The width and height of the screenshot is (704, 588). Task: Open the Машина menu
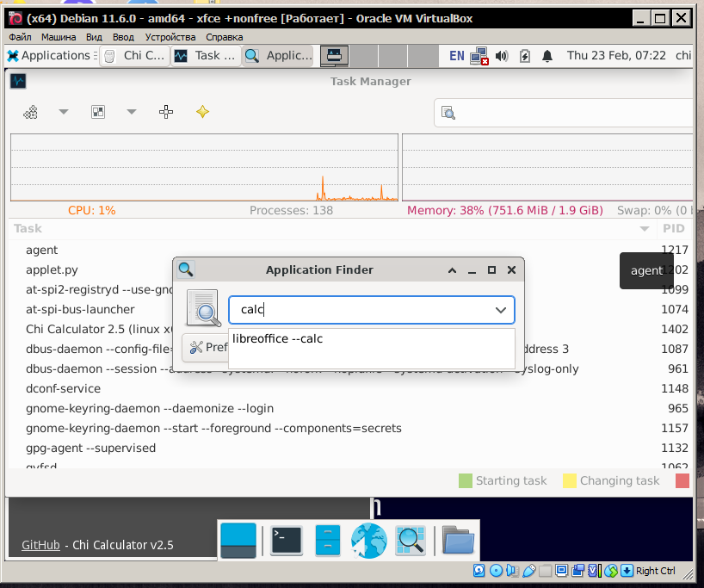click(59, 37)
